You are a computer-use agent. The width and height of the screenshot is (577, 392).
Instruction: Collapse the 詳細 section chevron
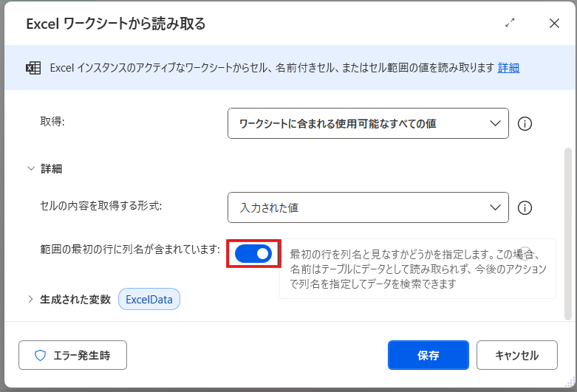point(31,168)
